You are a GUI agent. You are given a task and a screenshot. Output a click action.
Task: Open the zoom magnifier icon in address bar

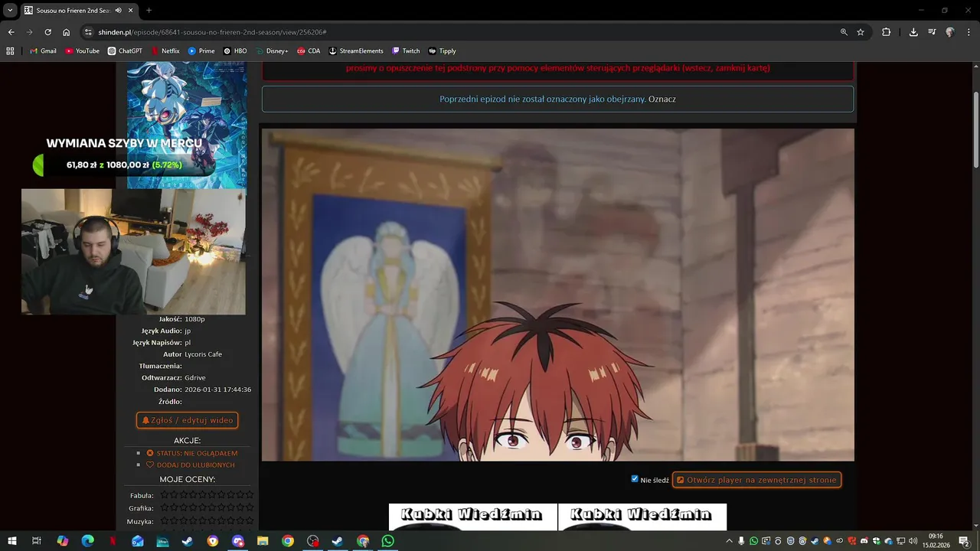point(844,32)
